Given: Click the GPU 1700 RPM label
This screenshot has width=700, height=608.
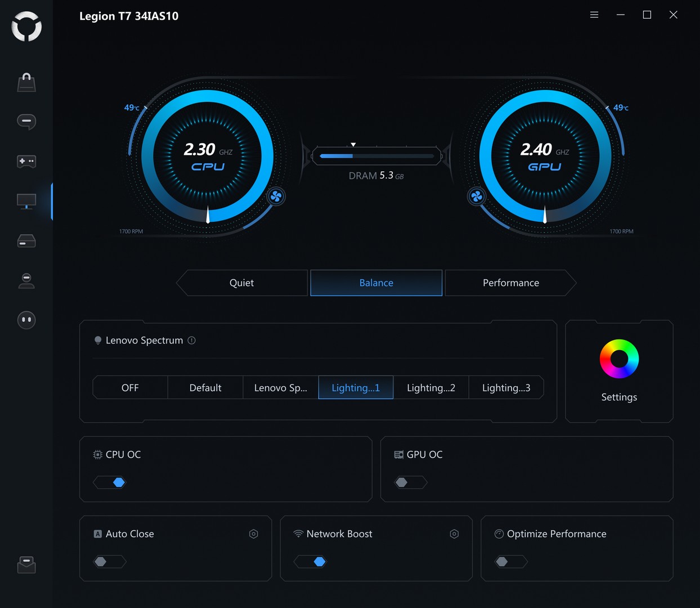Looking at the screenshot, I should (621, 231).
